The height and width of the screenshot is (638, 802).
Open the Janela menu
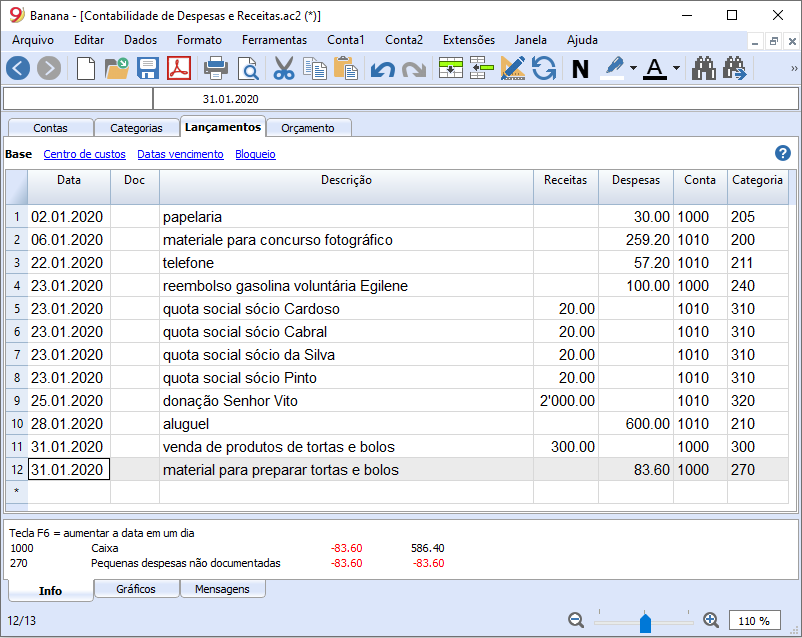pos(530,40)
